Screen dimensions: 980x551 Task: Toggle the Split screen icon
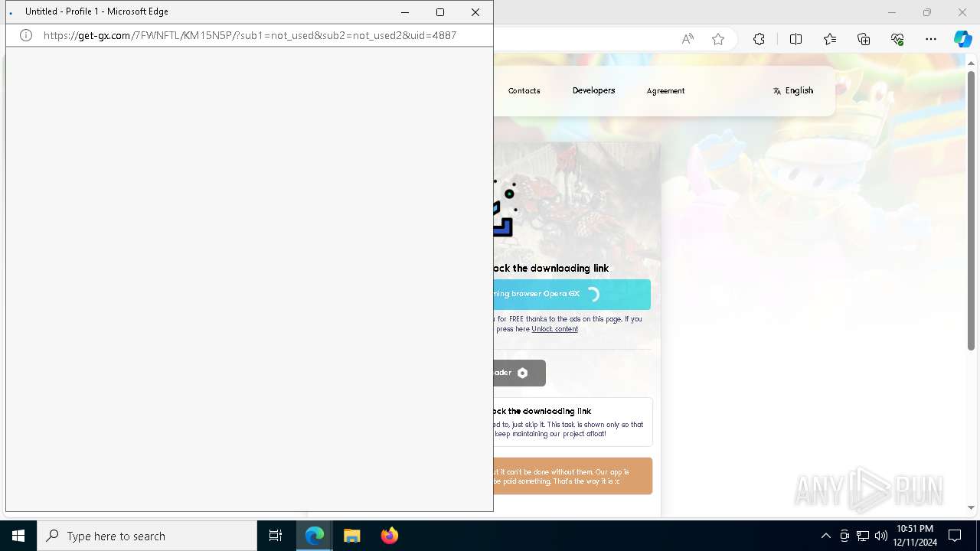[795, 39]
